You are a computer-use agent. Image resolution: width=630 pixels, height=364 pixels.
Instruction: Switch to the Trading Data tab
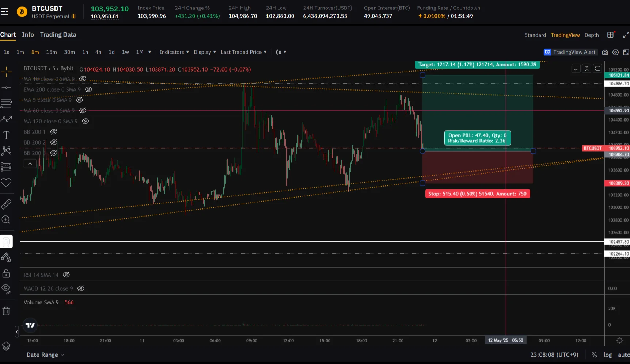[x=58, y=35]
